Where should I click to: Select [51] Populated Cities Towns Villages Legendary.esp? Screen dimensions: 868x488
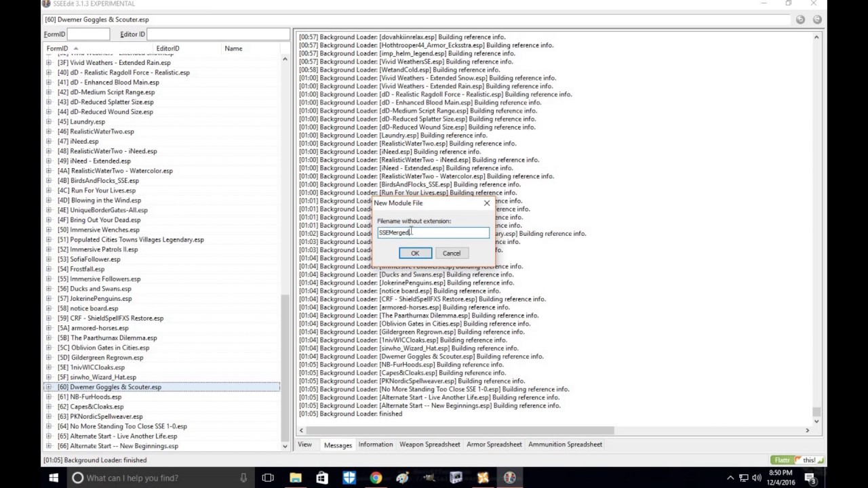point(130,240)
